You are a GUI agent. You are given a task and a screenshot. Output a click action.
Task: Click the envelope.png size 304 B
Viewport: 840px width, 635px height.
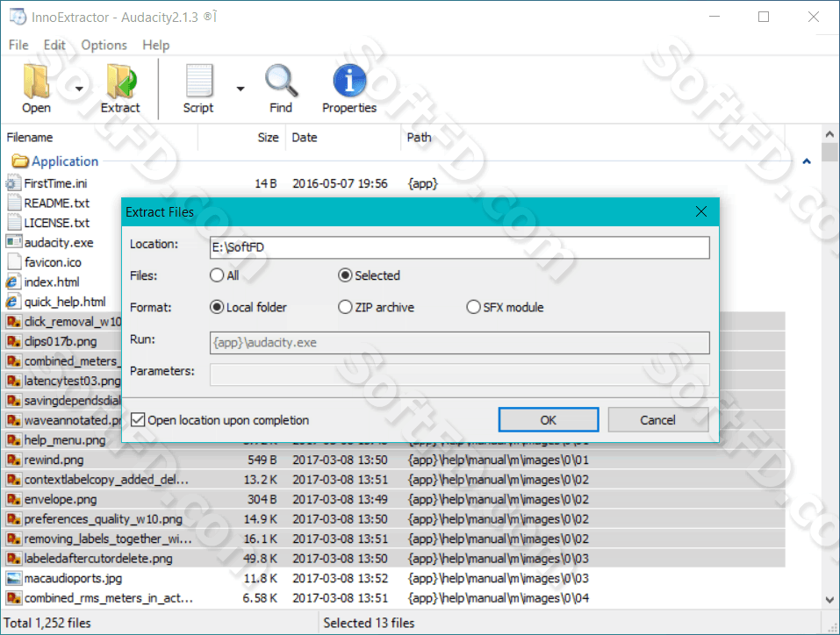coord(262,500)
